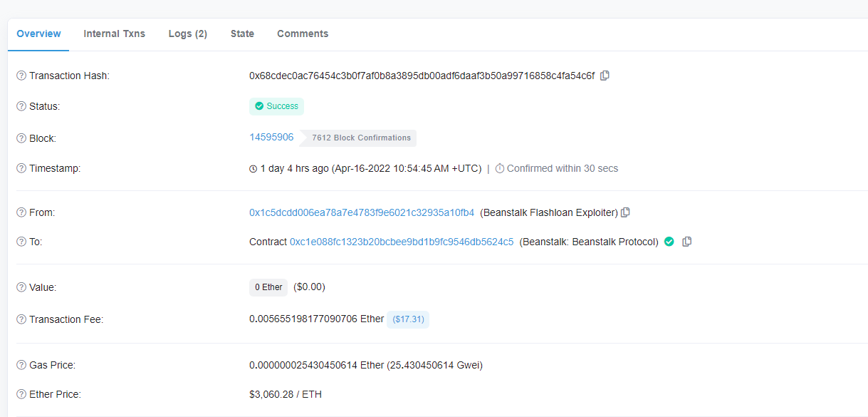
Task: Click help icon next to Timestamp
Action: tap(21, 168)
